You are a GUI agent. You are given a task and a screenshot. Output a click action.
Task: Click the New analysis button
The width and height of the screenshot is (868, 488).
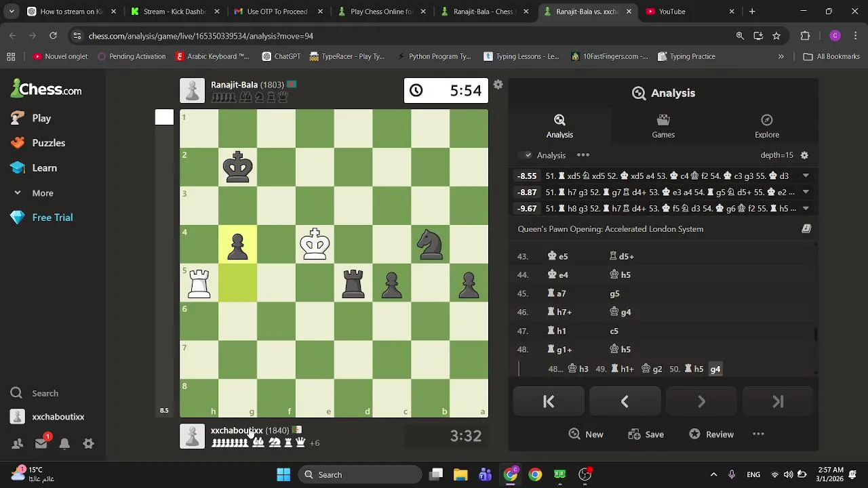[x=586, y=434]
